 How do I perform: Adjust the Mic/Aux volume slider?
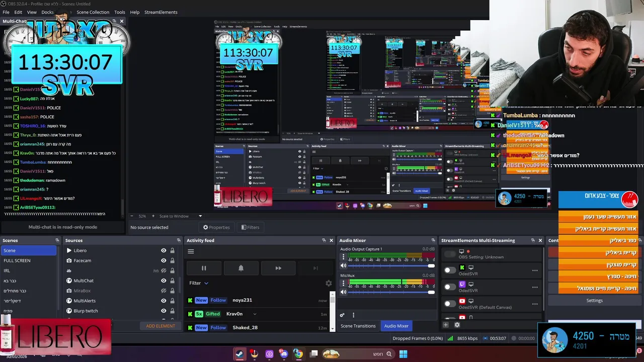pyautogui.click(x=391, y=292)
